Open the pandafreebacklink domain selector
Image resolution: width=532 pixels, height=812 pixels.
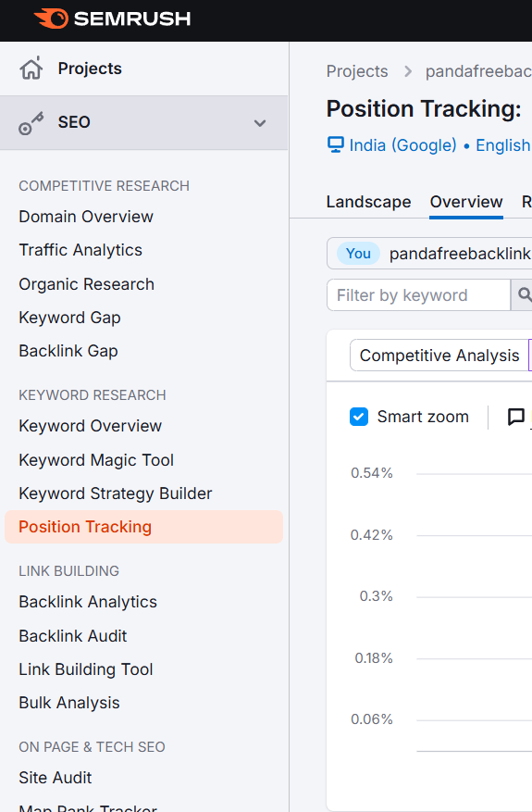coord(429,254)
